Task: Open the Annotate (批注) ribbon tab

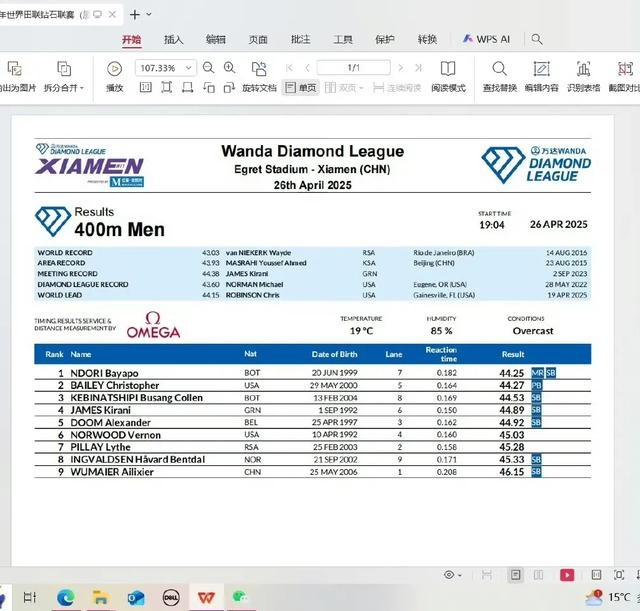Action: coord(301,40)
